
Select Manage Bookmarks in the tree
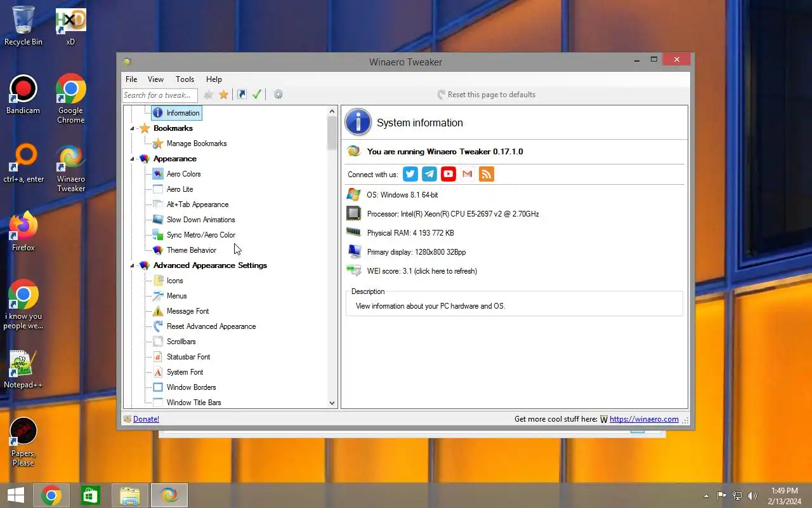[197, 144]
